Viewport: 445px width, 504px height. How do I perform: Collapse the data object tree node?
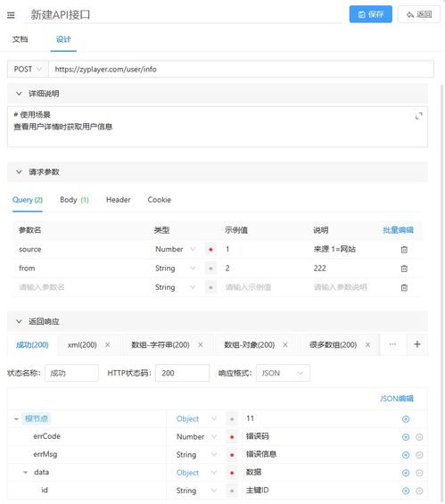[x=25, y=473]
